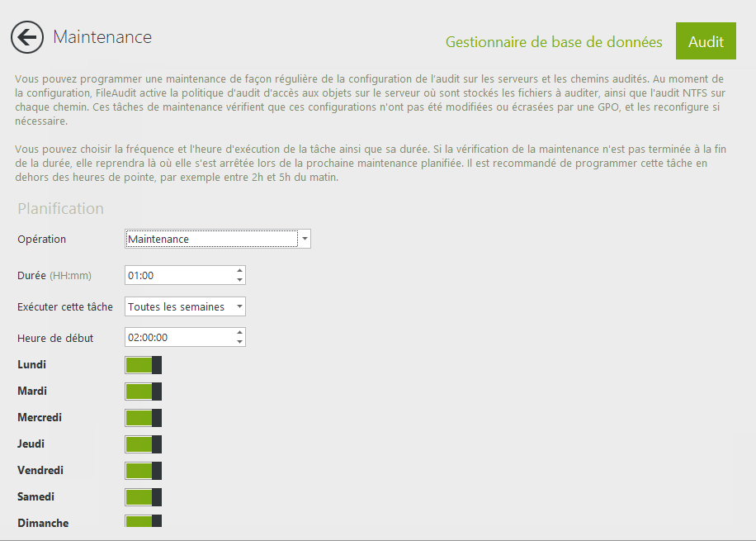Turn off the Jeudi switch

click(143, 444)
